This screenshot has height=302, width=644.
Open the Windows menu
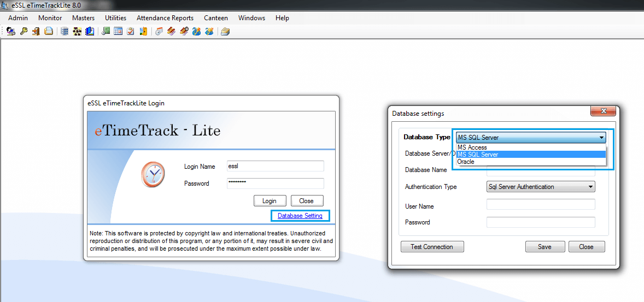pos(252,18)
